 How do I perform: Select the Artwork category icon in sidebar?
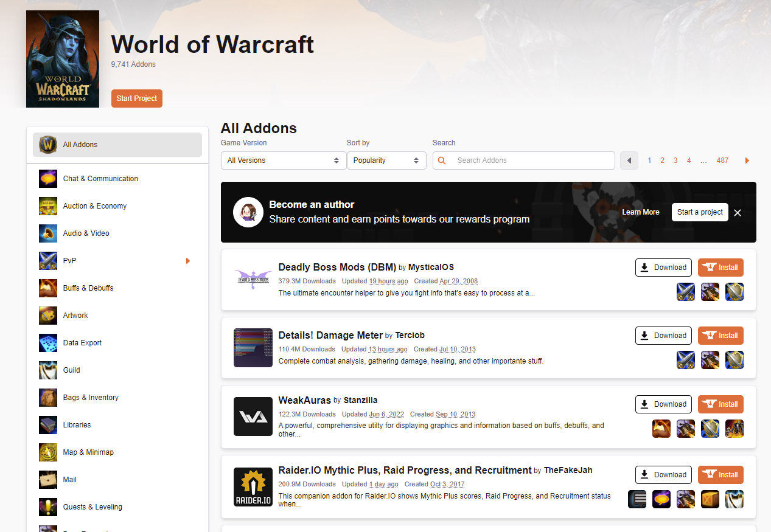click(48, 316)
